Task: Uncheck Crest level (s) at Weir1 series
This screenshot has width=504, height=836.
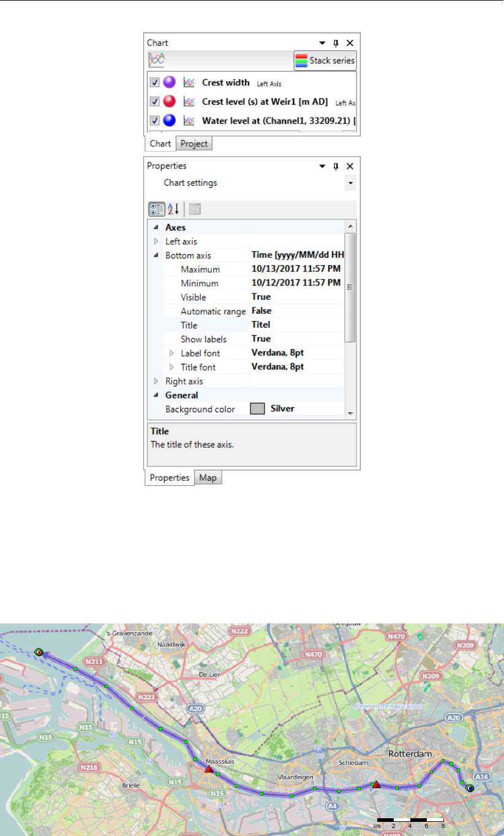Action: point(155,102)
